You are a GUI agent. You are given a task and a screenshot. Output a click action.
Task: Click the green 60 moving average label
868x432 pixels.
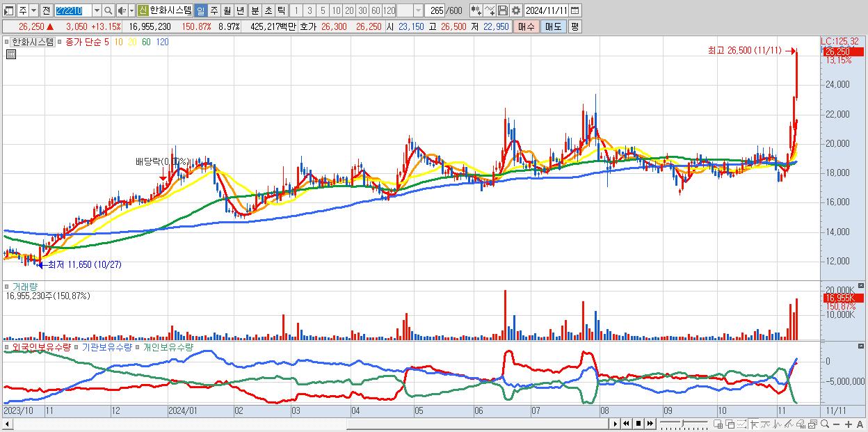coord(145,42)
